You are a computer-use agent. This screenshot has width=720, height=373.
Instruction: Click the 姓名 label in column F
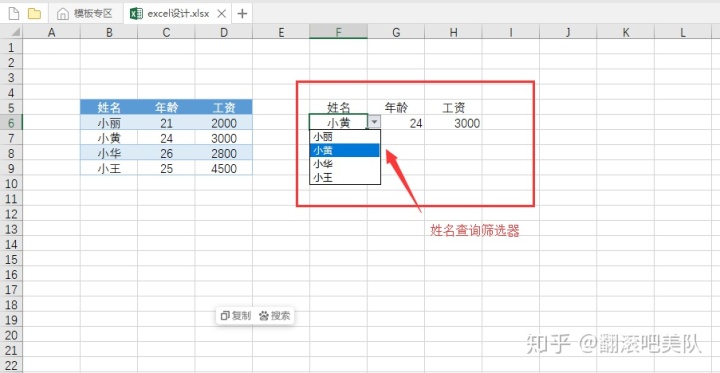(x=338, y=107)
